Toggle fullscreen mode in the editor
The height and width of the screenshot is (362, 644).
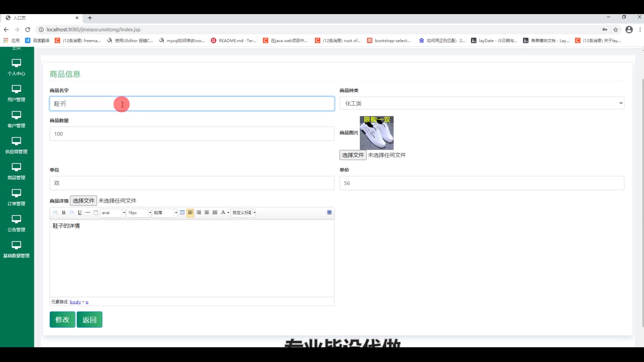329,212
